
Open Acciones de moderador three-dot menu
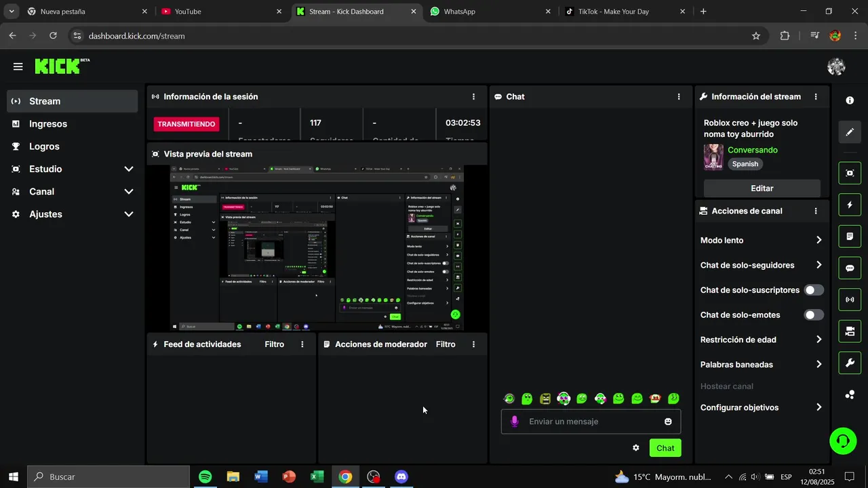(473, 344)
